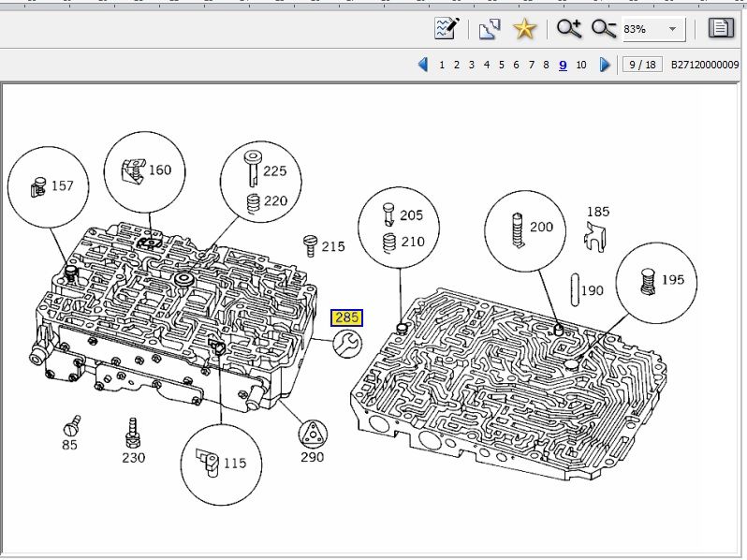Select part callout 195

(x=673, y=279)
